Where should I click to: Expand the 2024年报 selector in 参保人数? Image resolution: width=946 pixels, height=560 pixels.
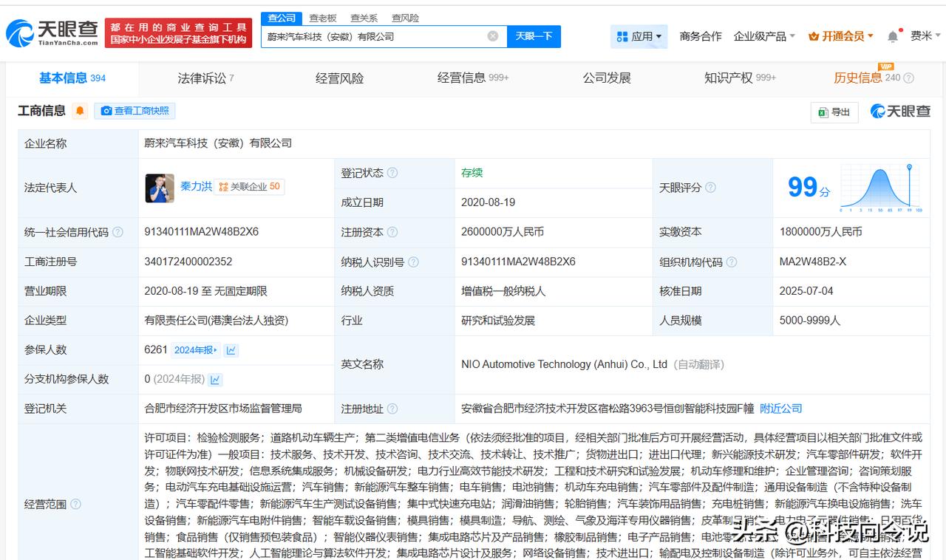195,350
